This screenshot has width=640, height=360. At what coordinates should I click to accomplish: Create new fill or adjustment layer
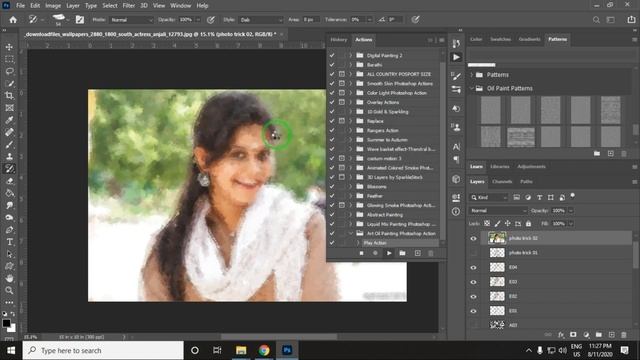click(x=586, y=335)
